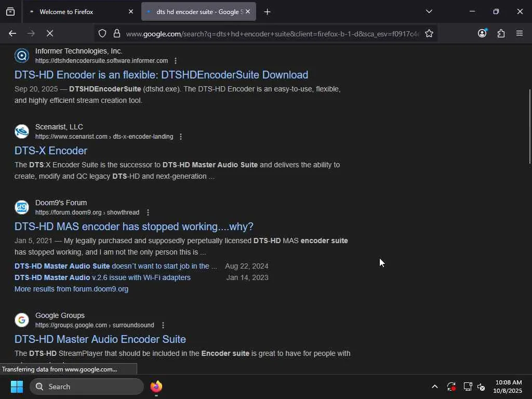Switch to Welcome to Firefox tab
The width and height of the screenshot is (532, 399).
(81, 11)
